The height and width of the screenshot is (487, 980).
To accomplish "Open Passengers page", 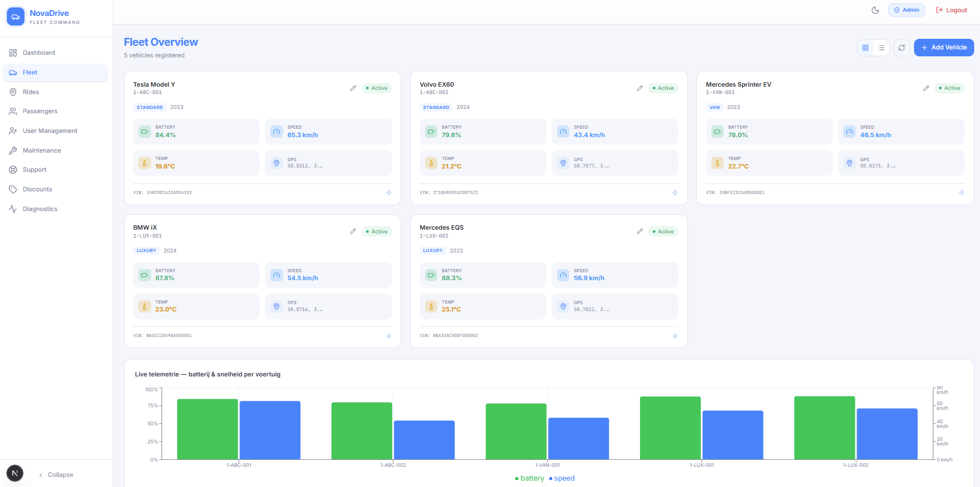I will [55, 111].
